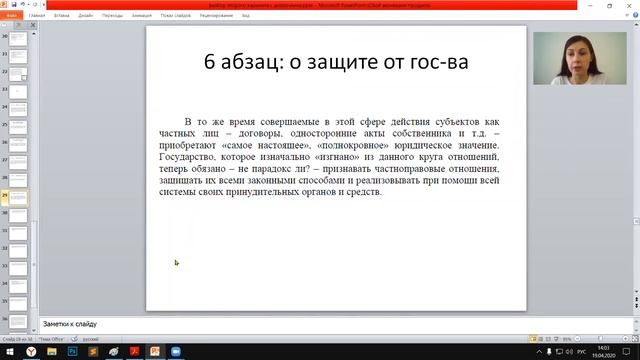Start slideshow from status bar icon
640x360 pixels.
(x=556, y=339)
